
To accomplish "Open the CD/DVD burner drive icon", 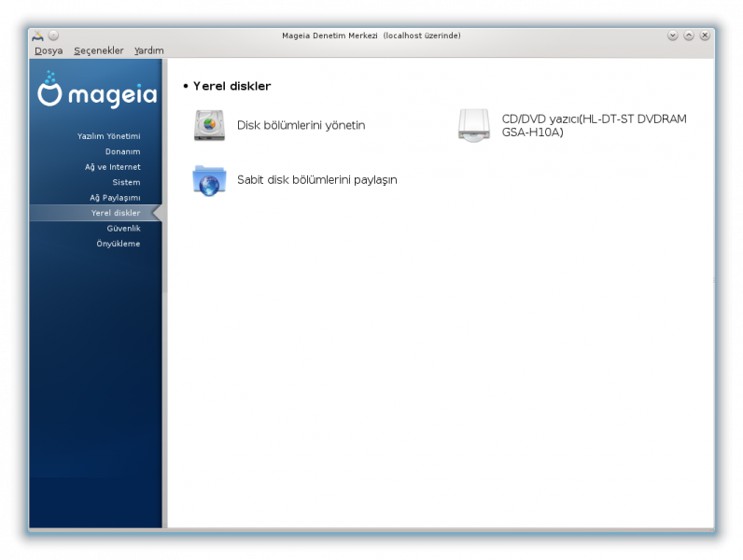I will [x=474, y=125].
